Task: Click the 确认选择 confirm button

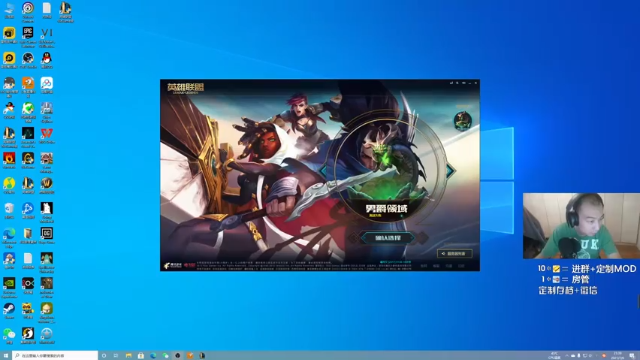Action: point(387,238)
